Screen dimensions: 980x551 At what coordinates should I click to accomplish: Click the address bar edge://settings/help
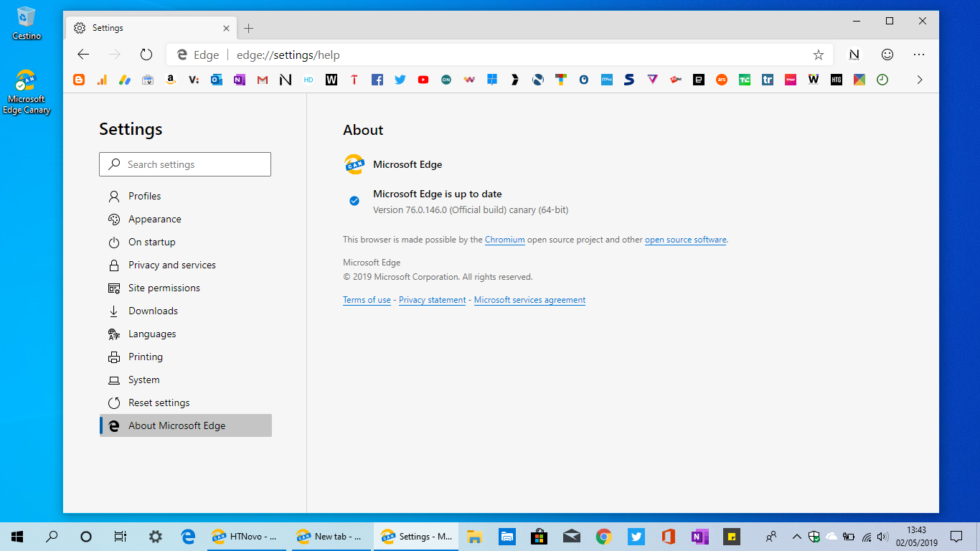click(x=288, y=55)
